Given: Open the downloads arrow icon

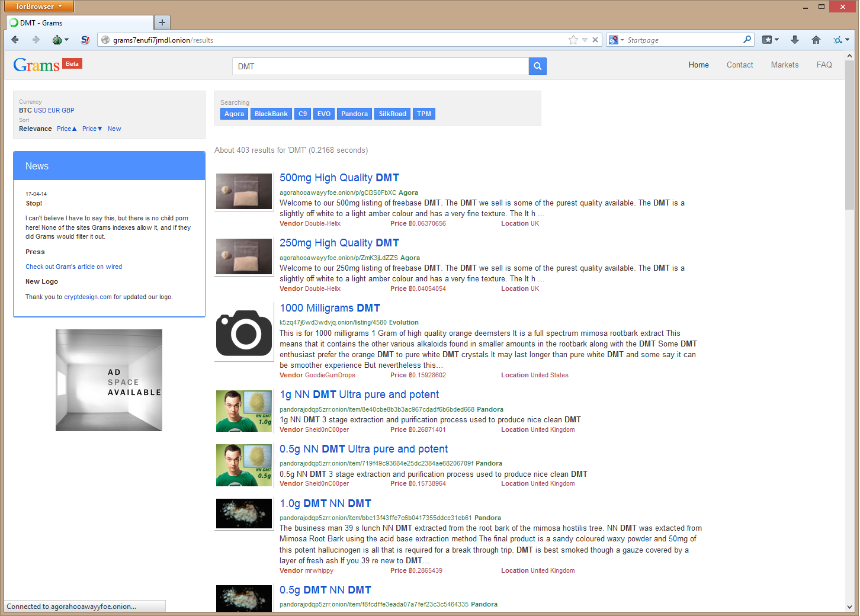Looking at the screenshot, I should (795, 40).
